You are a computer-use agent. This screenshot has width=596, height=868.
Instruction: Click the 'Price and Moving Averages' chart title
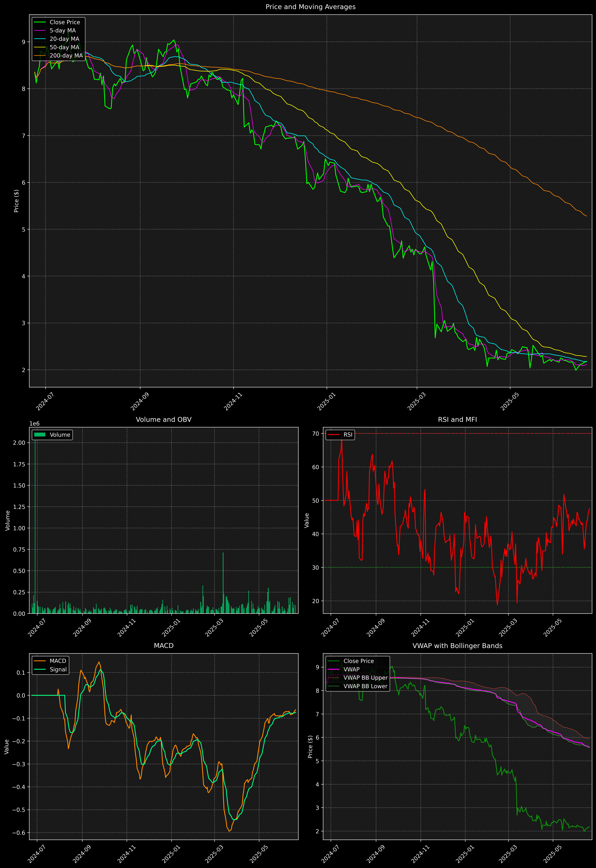click(310, 7)
